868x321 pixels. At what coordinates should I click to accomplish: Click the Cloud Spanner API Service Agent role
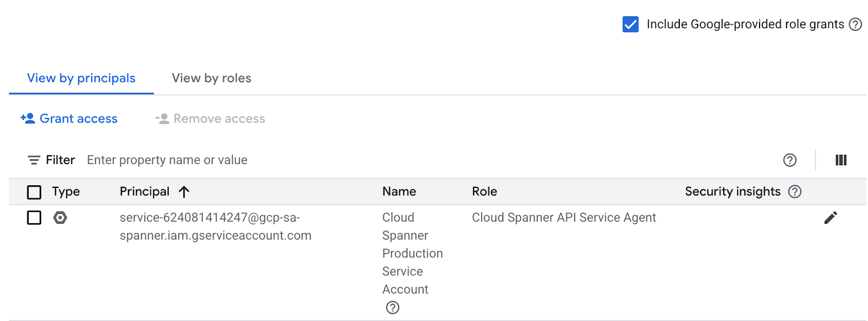point(564,218)
